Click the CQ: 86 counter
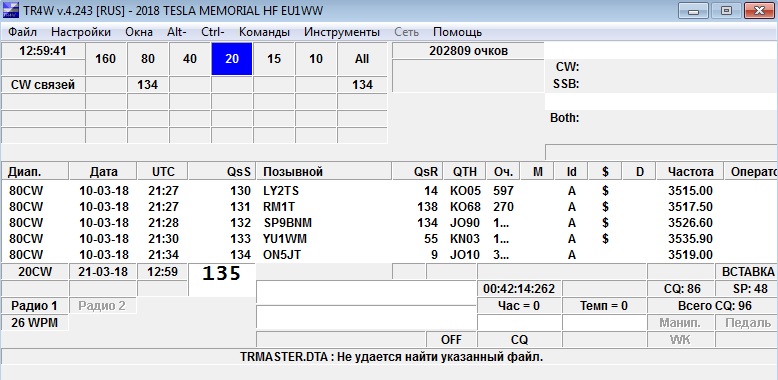Screen dimensions: 778x380 pyautogui.click(x=681, y=288)
